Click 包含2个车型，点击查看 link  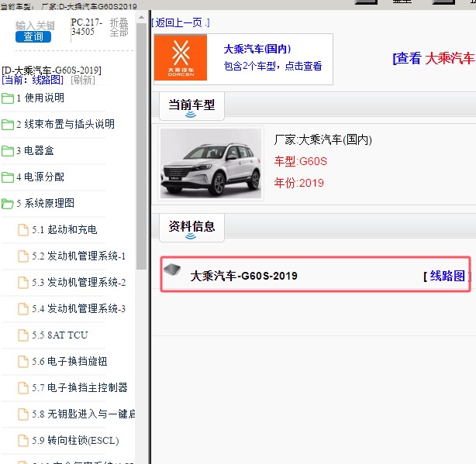(x=273, y=66)
